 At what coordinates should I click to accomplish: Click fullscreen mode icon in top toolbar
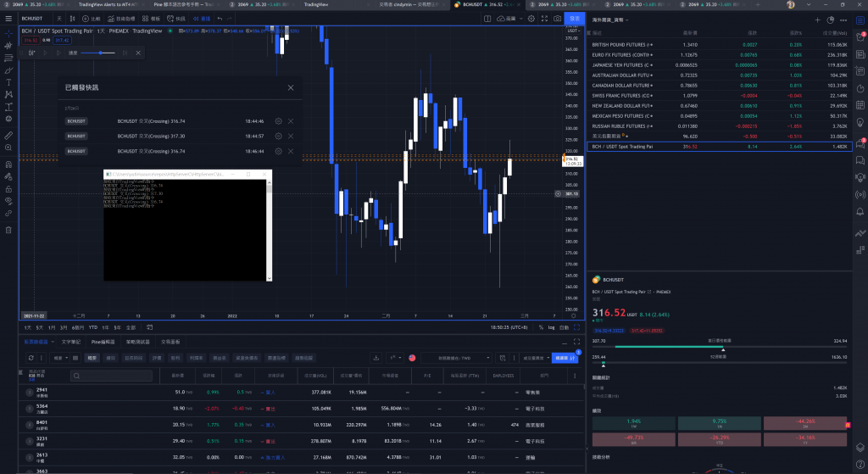[543, 18]
